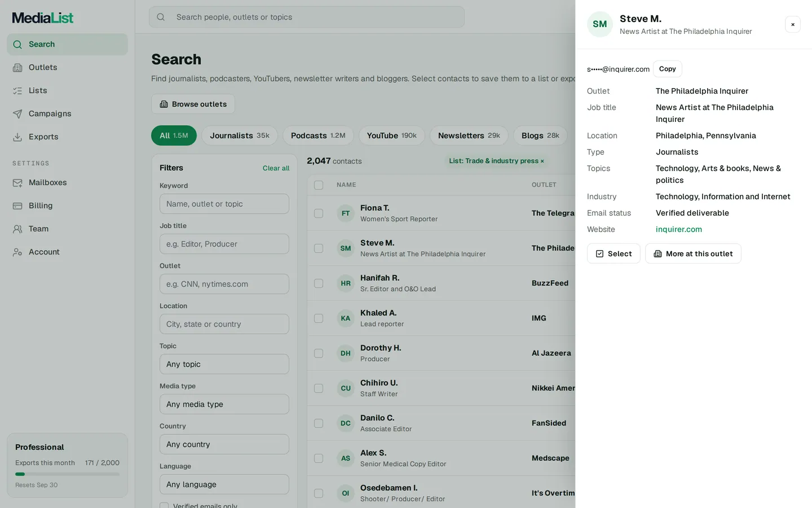This screenshot has height=508, width=812.
Task: Click the Select button in detail panel
Action: coord(614,253)
